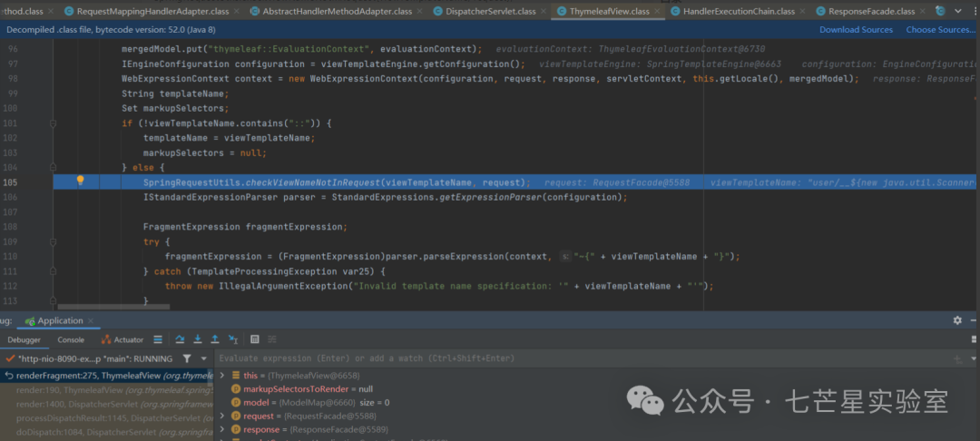The height and width of the screenshot is (441, 980).
Task: Open debug panel settings gear
Action: coord(957,320)
